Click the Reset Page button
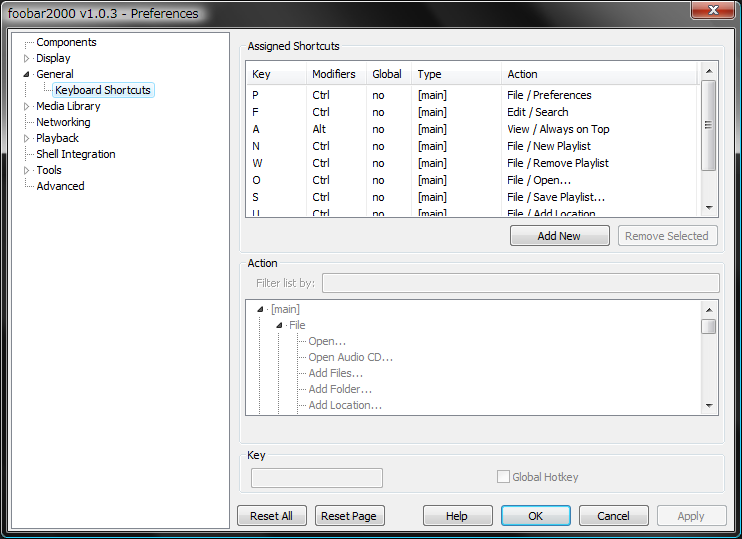The image size is (742, 539). tap(349, 516)
